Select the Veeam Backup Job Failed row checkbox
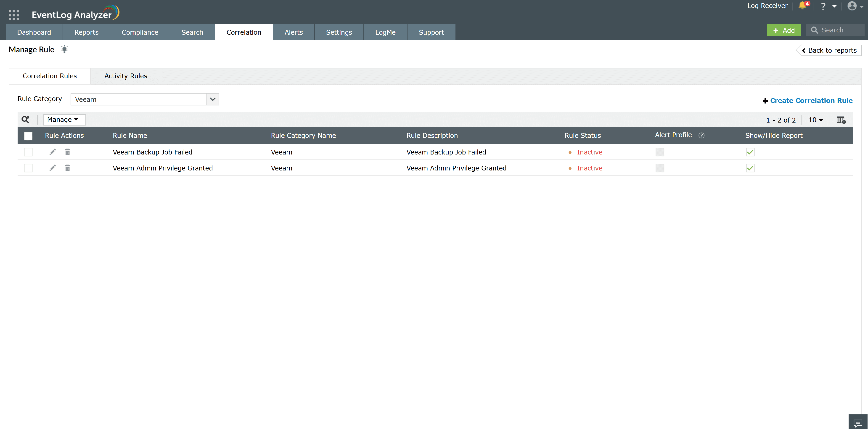 (x=28, y=152)
